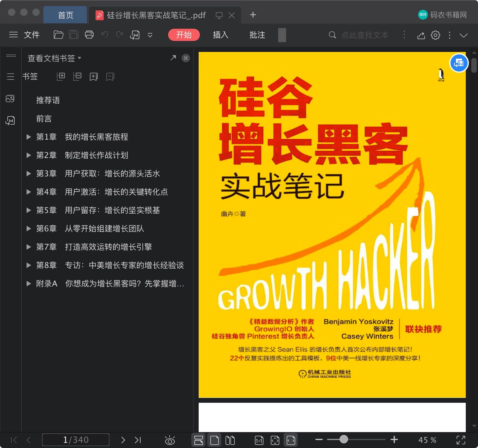
Task: Toggle two-page view
Action: tap(230, 440)
